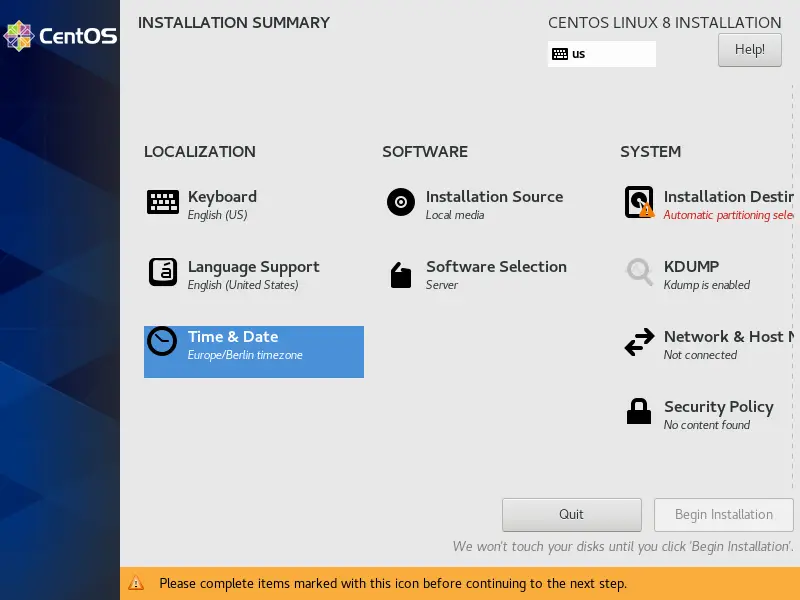The image size is (800, 600).
Task: Click the INSTALLATION SUMMARY title
Action: tap(234, 22)
